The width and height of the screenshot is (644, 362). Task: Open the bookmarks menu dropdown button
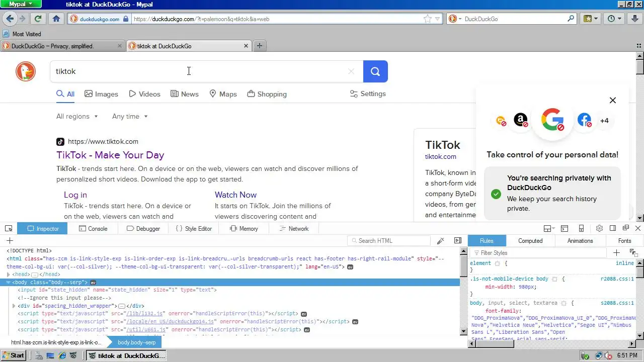pos(591,19)
